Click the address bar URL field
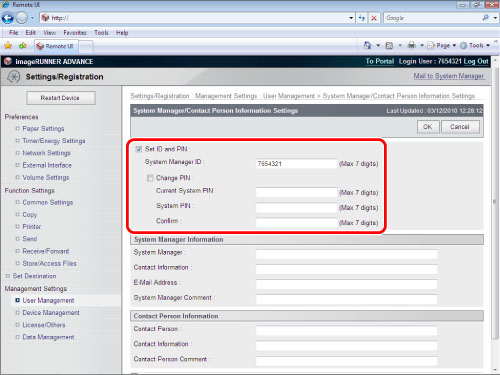500x375 pixels. 197,18
